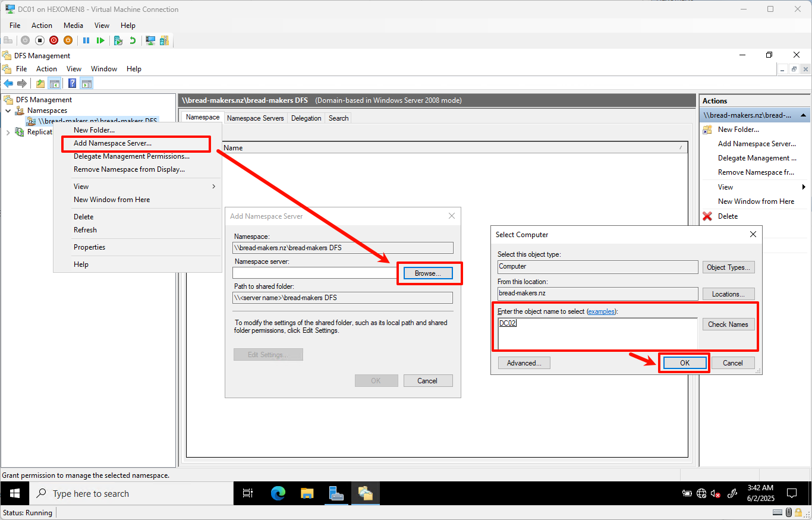Open Microsoft Edge from the taskbar

pos(277,493)
